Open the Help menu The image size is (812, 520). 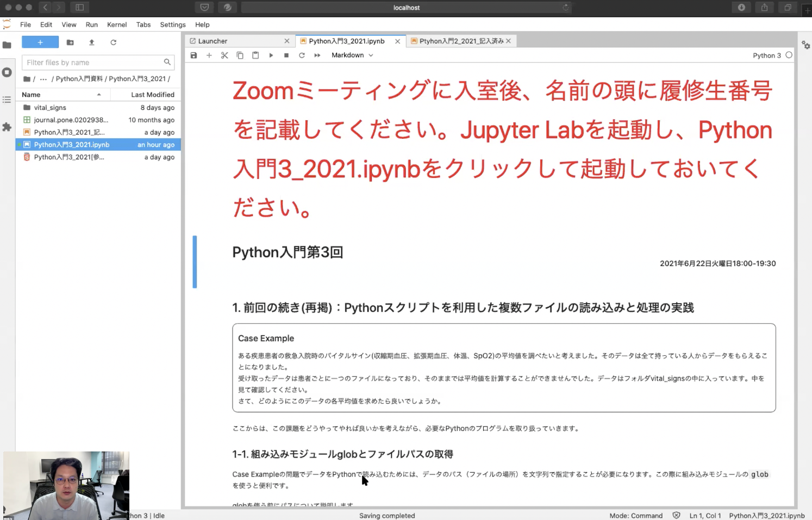click(x=202, y=24)
